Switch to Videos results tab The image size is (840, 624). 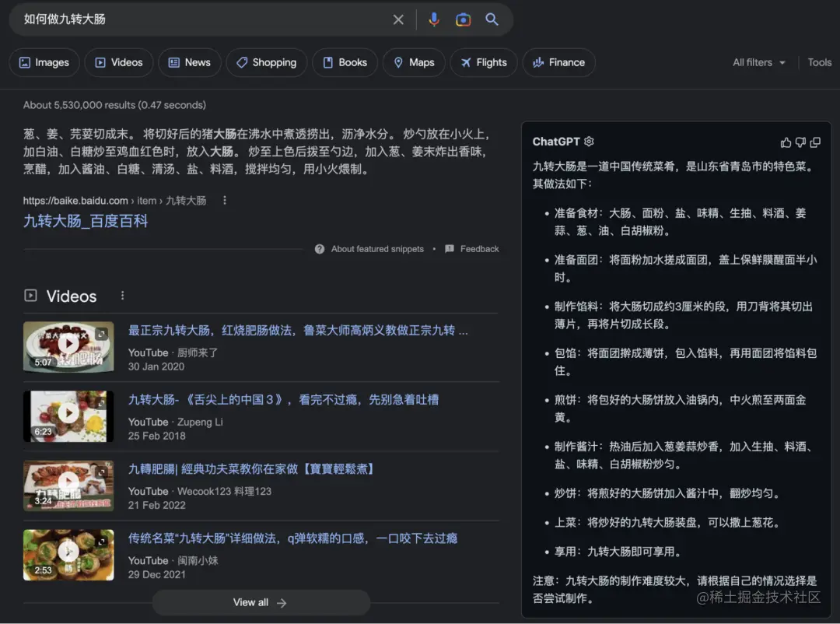[119, 63]
